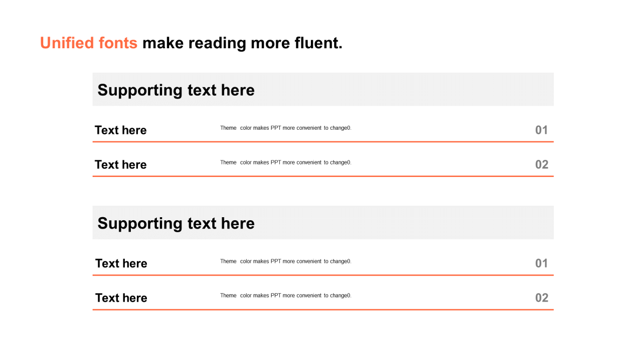
Task: Select the theme color description in upper row 02
Action: coord(286,162)
